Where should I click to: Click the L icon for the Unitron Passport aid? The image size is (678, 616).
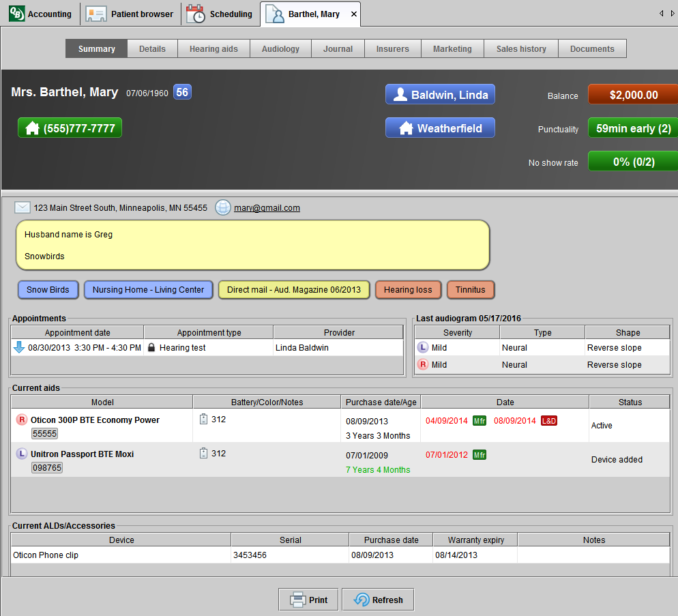[x=21, y=454]
